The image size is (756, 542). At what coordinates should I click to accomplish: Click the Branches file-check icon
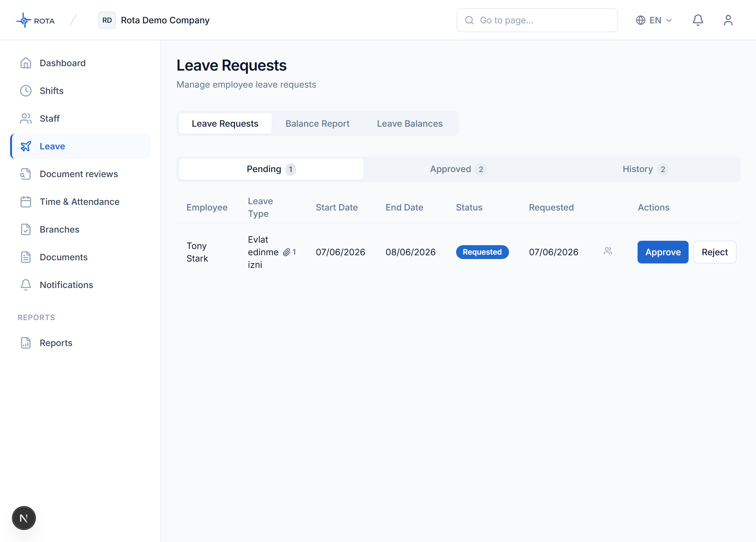pos(26,229)
